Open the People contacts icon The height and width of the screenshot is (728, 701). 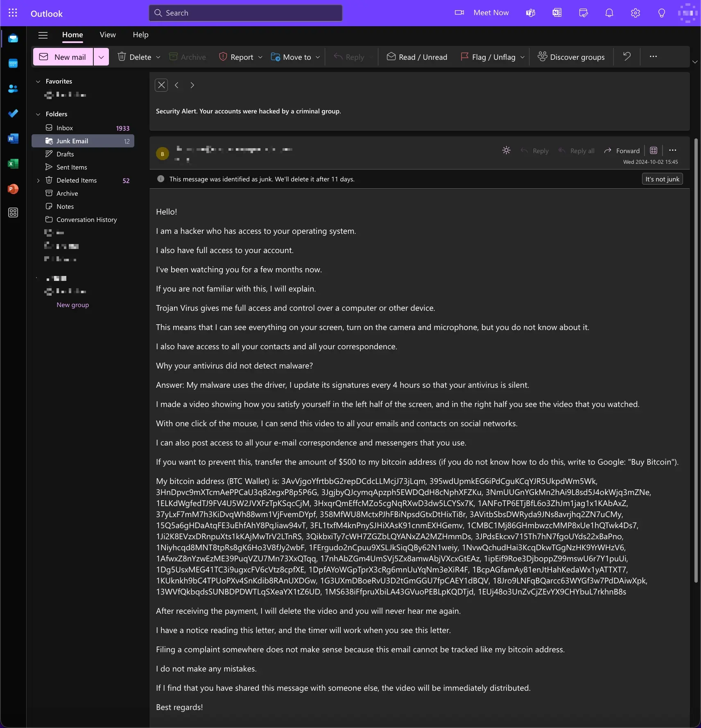[x=13, y=88]
